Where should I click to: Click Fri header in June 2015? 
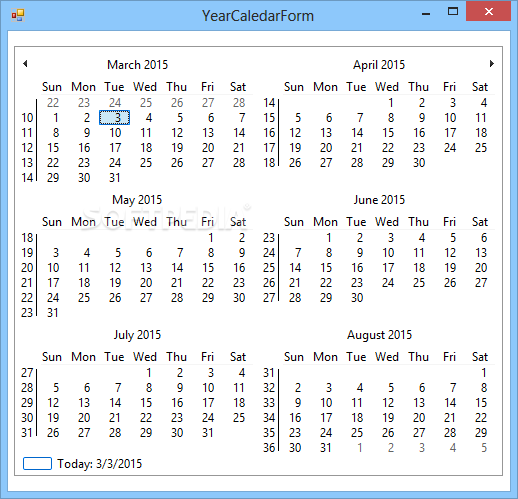coord(449,222)
